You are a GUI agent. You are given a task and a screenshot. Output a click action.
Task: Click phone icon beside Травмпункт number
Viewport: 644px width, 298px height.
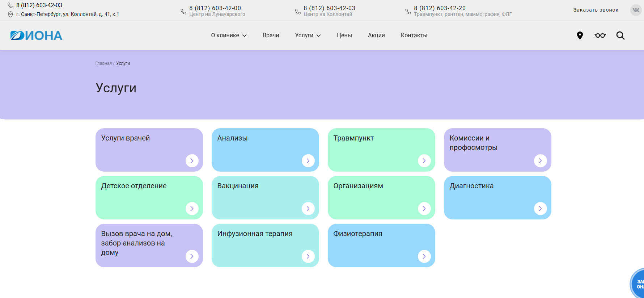point(408,12)
